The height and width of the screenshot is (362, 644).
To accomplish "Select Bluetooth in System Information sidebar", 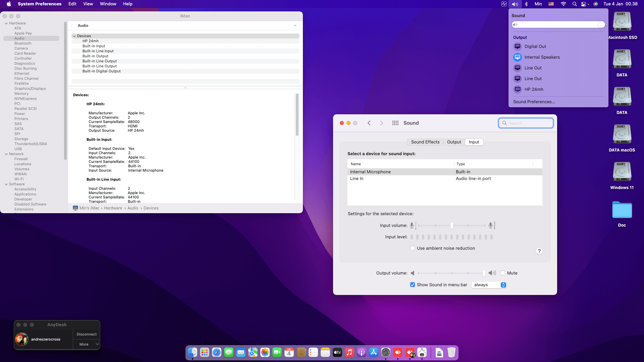I will 23,44.
